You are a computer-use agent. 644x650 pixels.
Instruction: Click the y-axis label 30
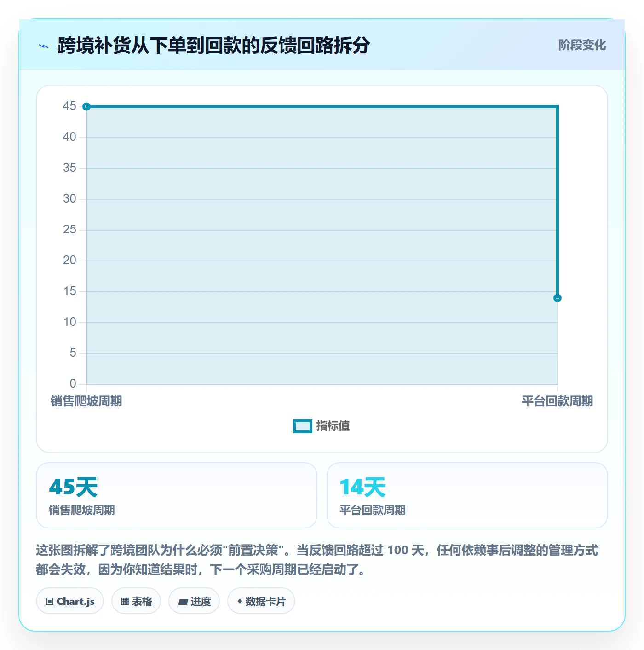69,199
